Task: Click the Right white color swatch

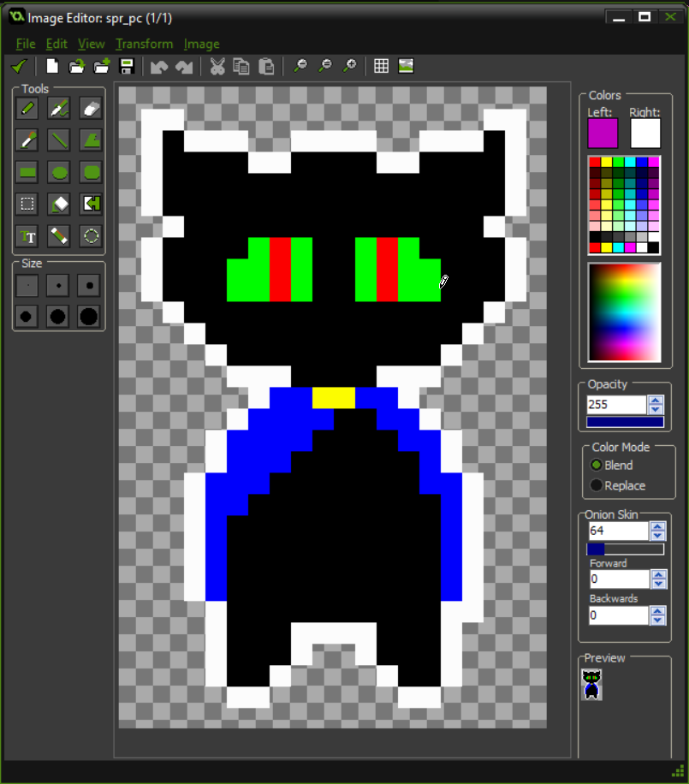Action: (645, 134)
